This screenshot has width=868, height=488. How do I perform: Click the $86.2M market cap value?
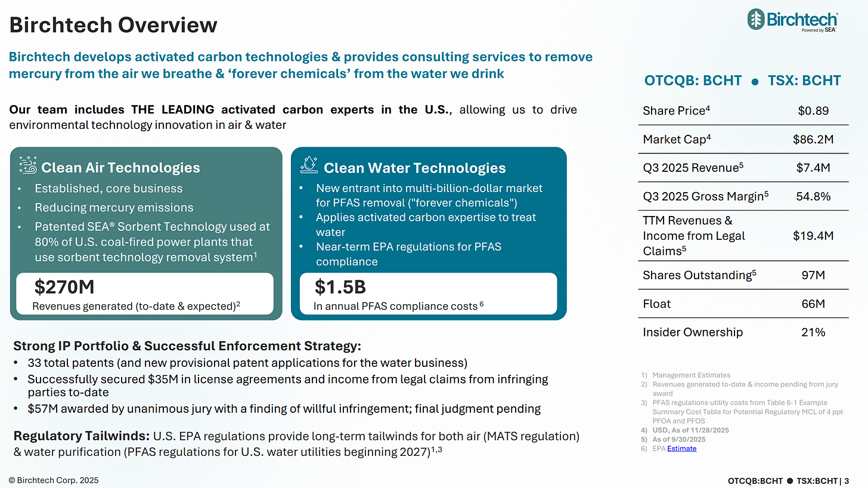(813, 139)
